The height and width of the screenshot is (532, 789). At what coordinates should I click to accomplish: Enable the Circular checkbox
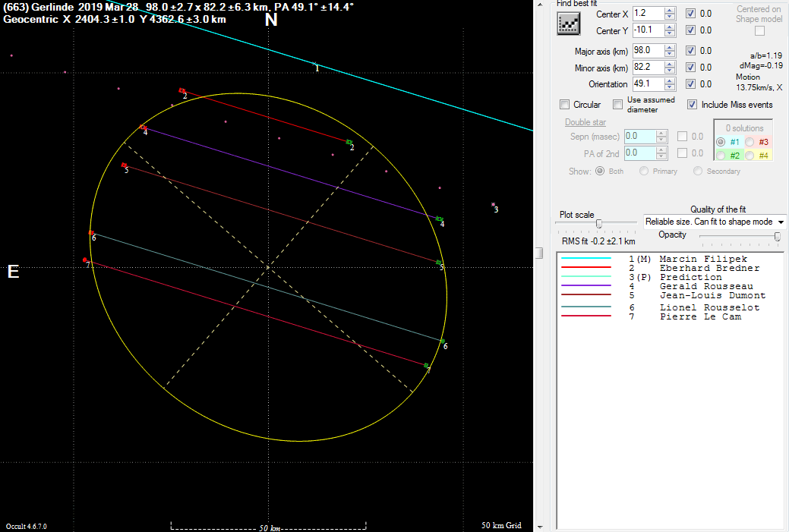click(564, 105)
